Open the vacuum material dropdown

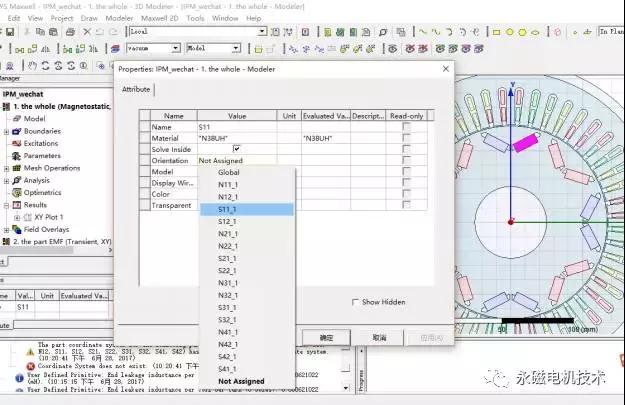click(176, 48)
